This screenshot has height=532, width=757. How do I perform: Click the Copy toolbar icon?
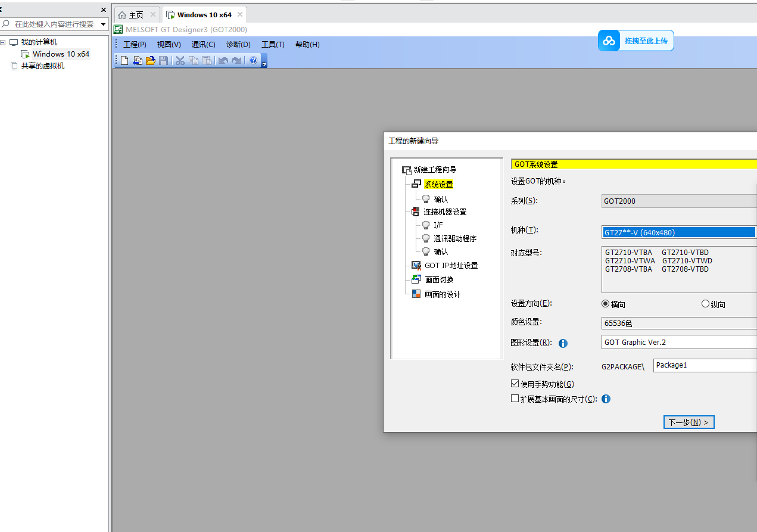[193, 61]
